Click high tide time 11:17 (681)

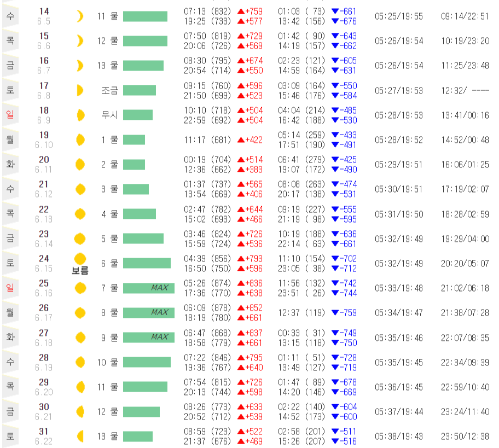click(x=207, y=139)
